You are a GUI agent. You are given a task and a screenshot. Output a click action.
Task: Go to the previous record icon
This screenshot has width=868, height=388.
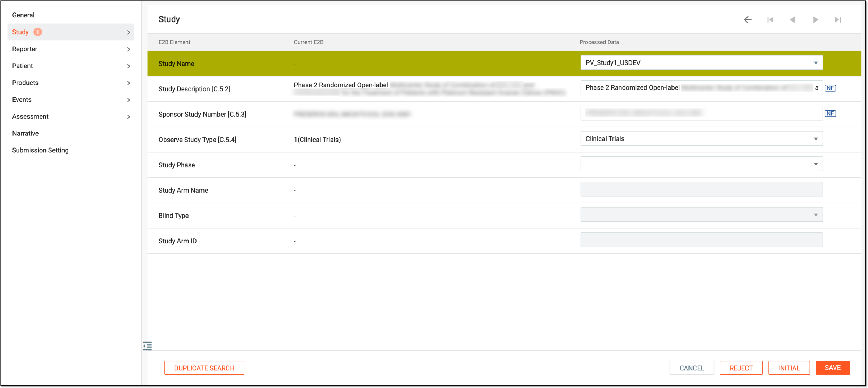[x=793, y=20]
